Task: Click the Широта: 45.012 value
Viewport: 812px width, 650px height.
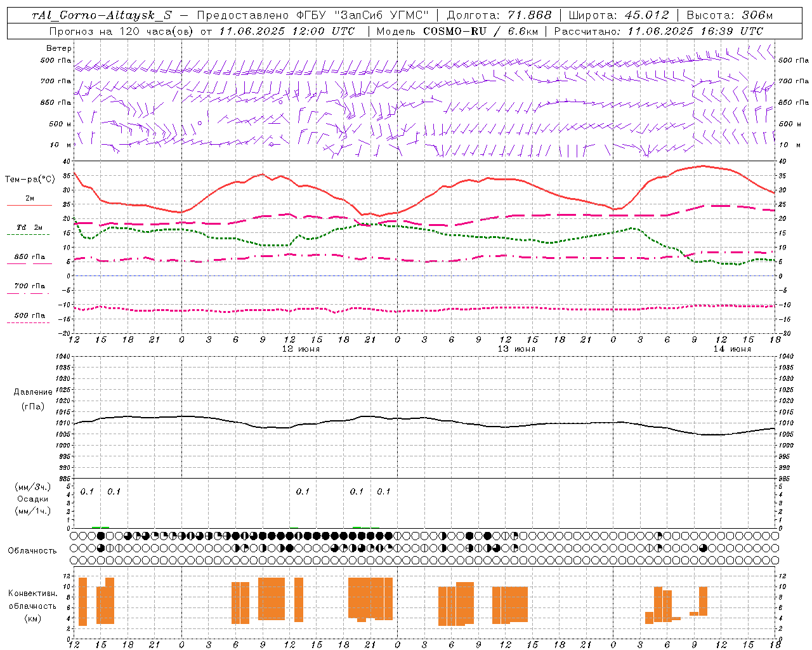Action: 619,15
